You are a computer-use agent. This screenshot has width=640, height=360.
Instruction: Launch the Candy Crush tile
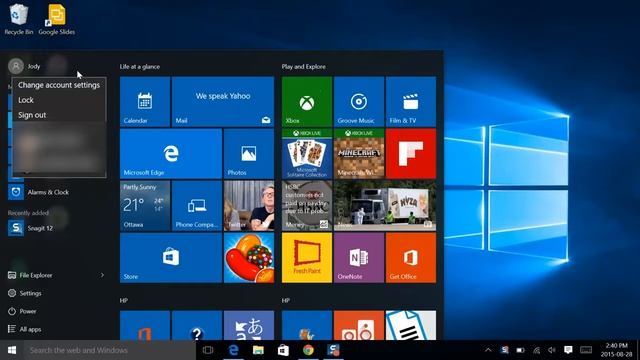pos(249,258)
